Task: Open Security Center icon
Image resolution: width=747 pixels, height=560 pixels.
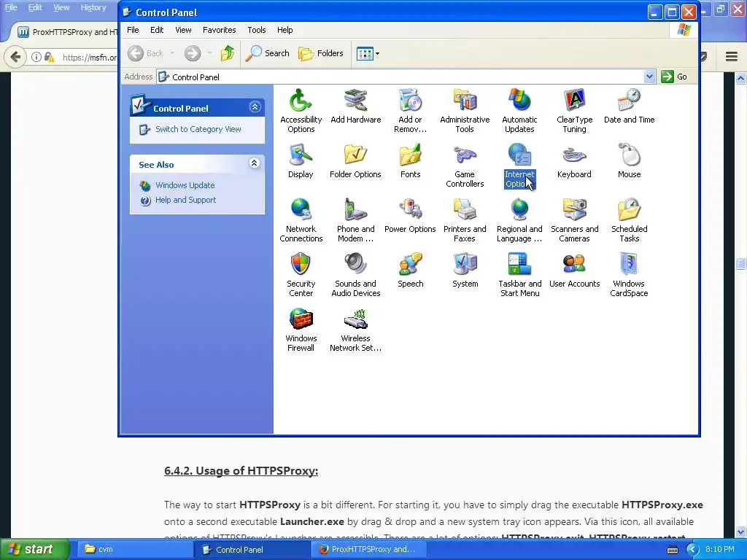Action: [301, 275]
